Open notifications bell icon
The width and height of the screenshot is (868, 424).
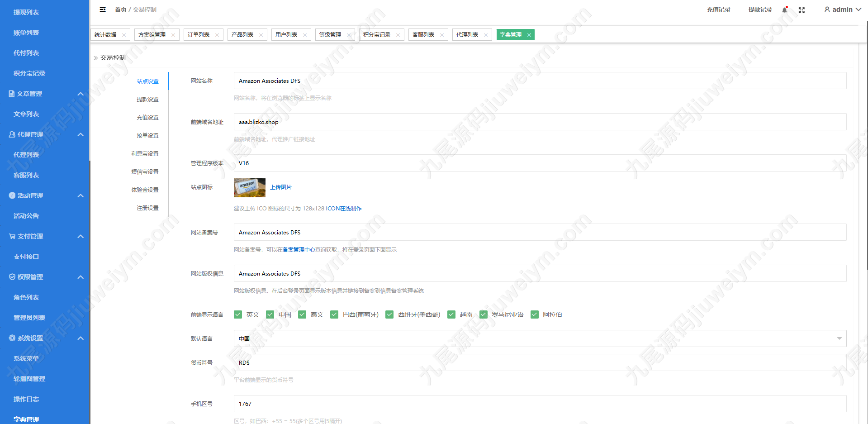(x=785, y=10)
